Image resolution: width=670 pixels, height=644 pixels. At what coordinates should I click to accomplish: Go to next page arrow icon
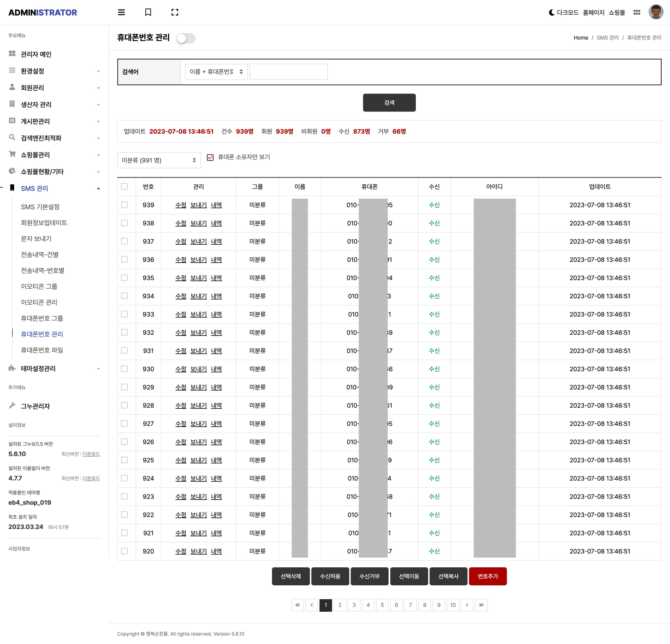(467, 605)
